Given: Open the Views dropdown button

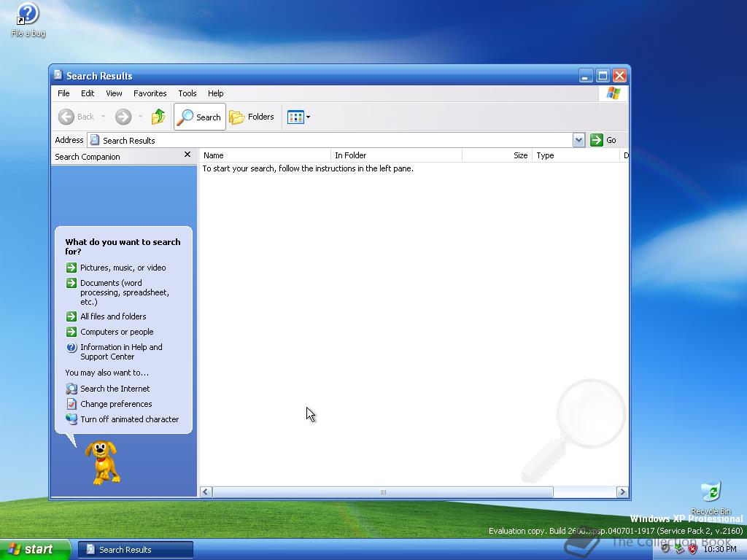Looking at the screenshot, I should pyautogui.click(x=298, y=117).
